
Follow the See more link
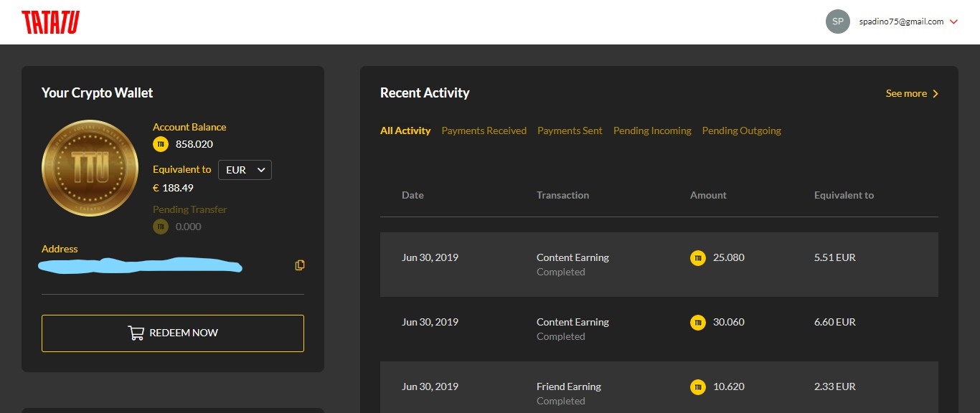912,93
